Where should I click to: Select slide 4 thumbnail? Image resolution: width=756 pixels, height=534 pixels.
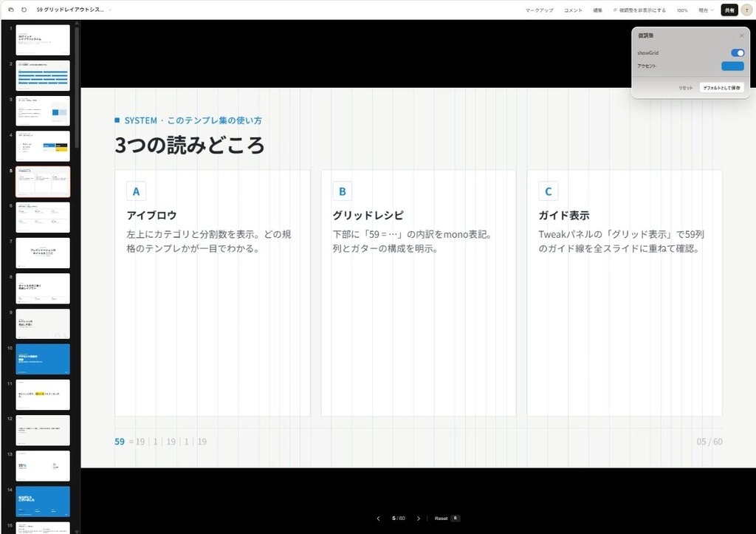(x=43, y=146)
